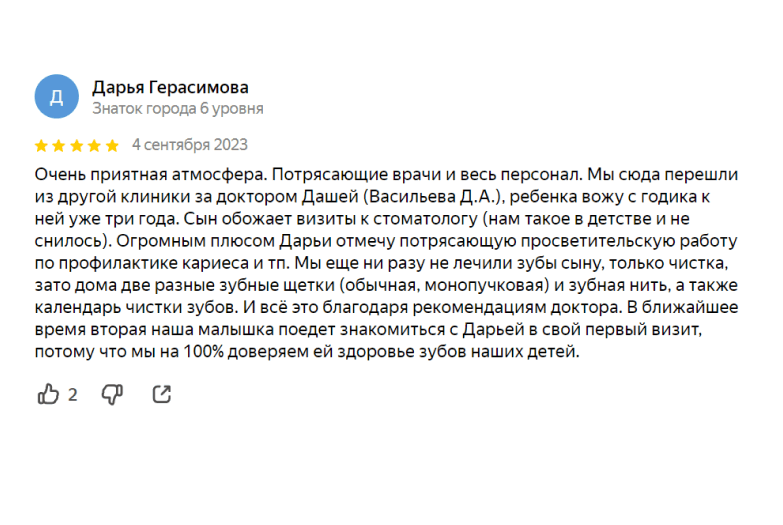Click the opening phrase Очень приятная атмосфера
The width and height of the screenshot is (783, 525).
pos(151,175)
